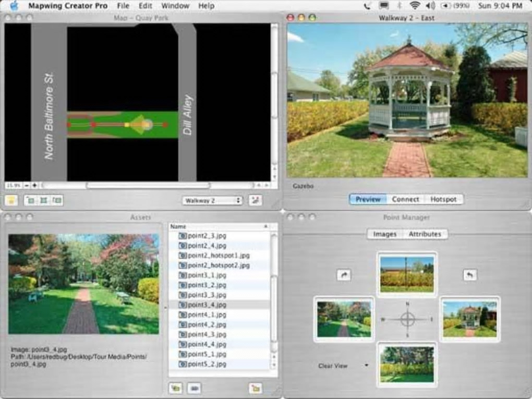Click the yellow selected point on the map
The height and width of the screenshot is (399, 532).
127,125
